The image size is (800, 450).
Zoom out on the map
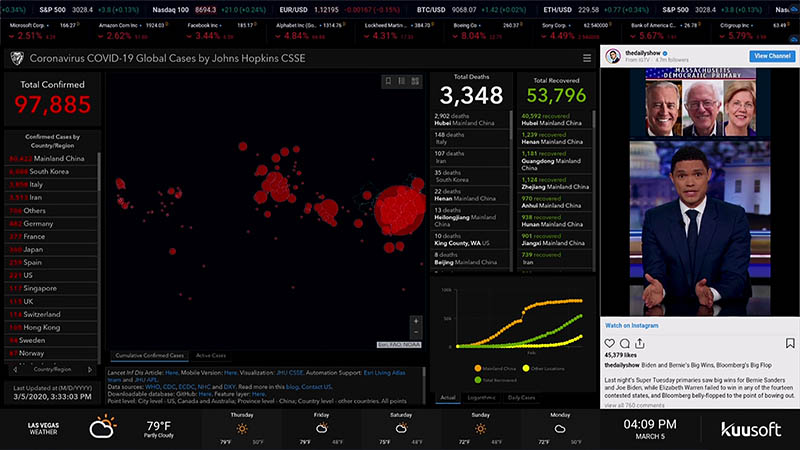click(416, 332)
